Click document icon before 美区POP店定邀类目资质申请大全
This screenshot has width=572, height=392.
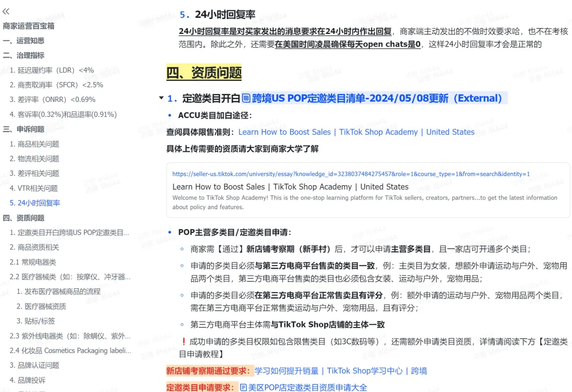click(243, 387)
